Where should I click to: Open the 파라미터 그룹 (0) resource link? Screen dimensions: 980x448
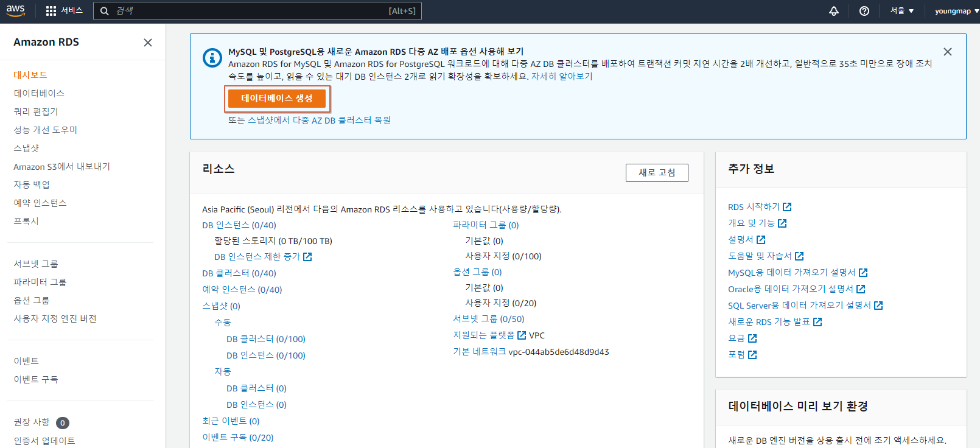(x=486, y=225)
